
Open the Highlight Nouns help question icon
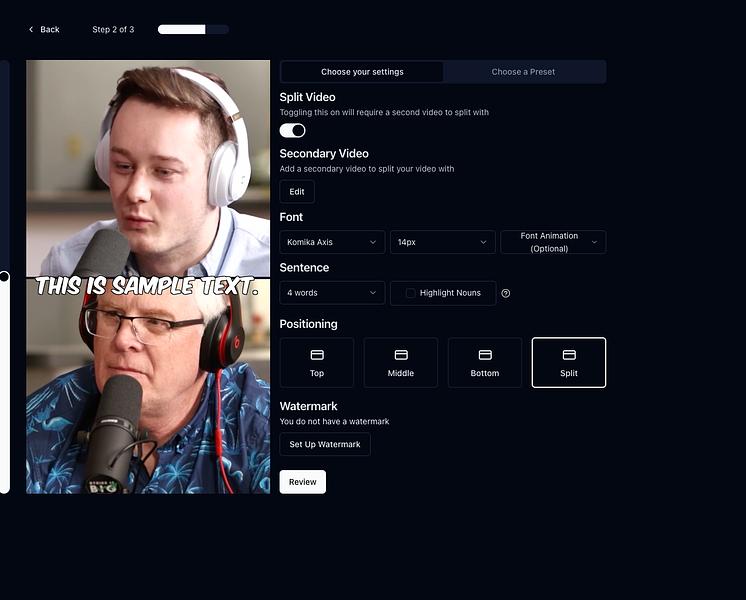pos(506,294)
